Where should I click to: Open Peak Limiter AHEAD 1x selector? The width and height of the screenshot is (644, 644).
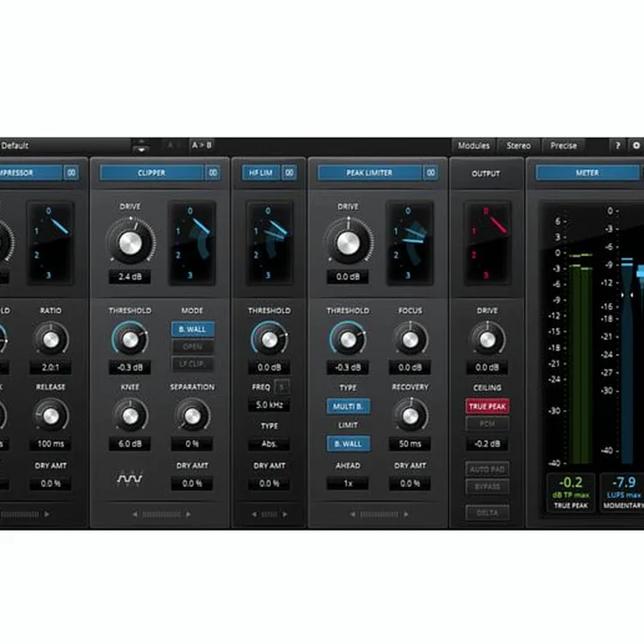pos(348,483)
